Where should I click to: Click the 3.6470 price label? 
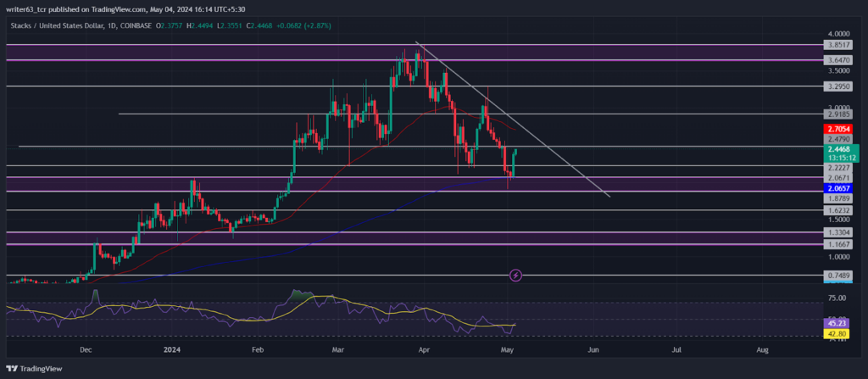point(837,60)
